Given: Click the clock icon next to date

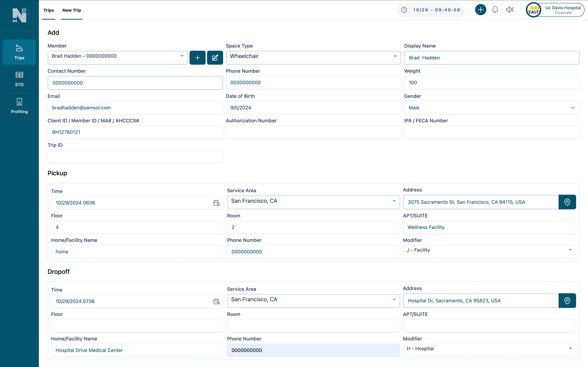Looking at the screenshot, I should click(404, 10).
